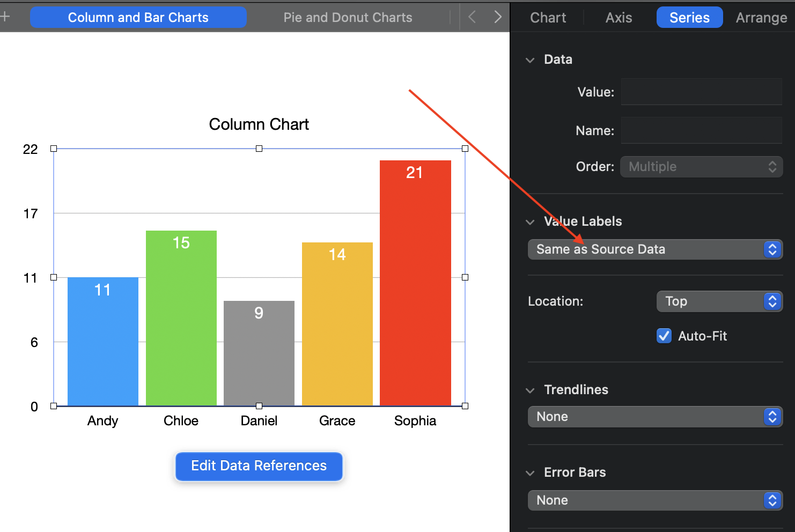Click the Value input field

click(701, 92)
